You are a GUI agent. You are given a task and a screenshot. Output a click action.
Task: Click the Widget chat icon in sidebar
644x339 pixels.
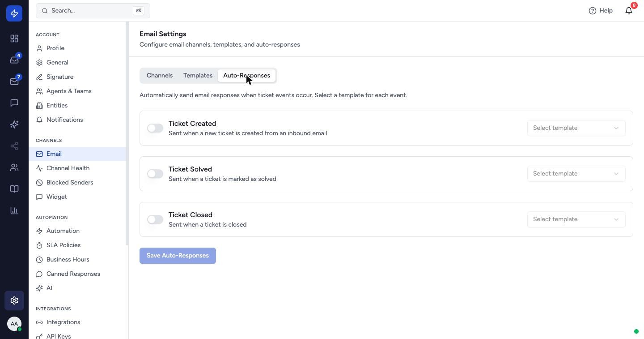(x=39, y=197)
